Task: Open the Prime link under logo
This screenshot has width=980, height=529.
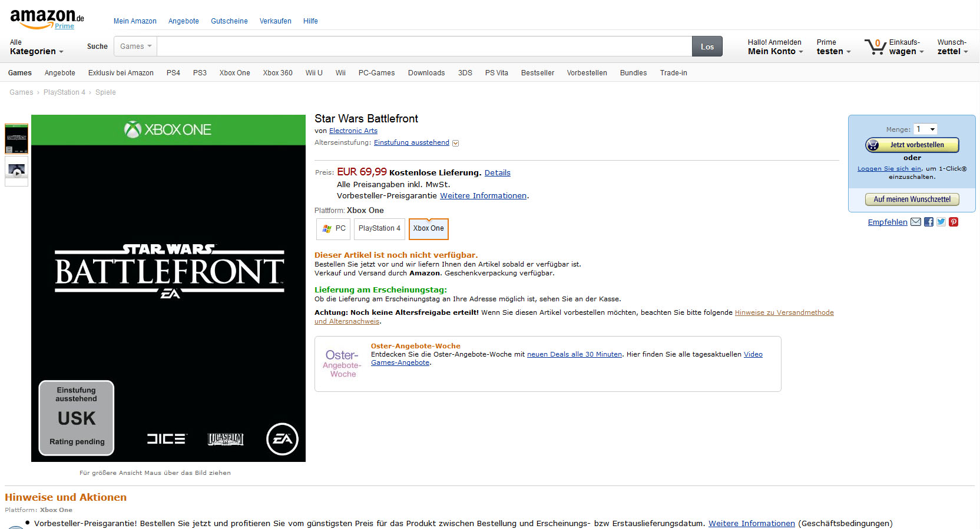Action: (x=64, y=26)
